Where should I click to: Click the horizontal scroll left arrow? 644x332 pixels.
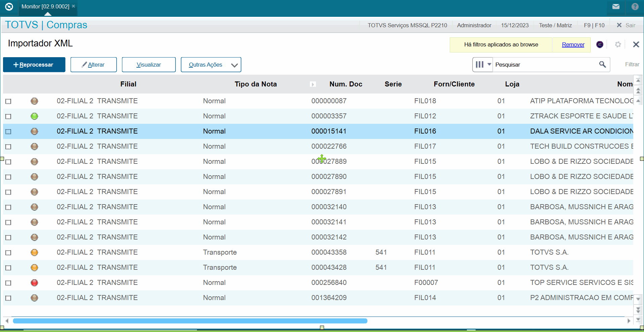pyautogui.click(x=7, y=321)
